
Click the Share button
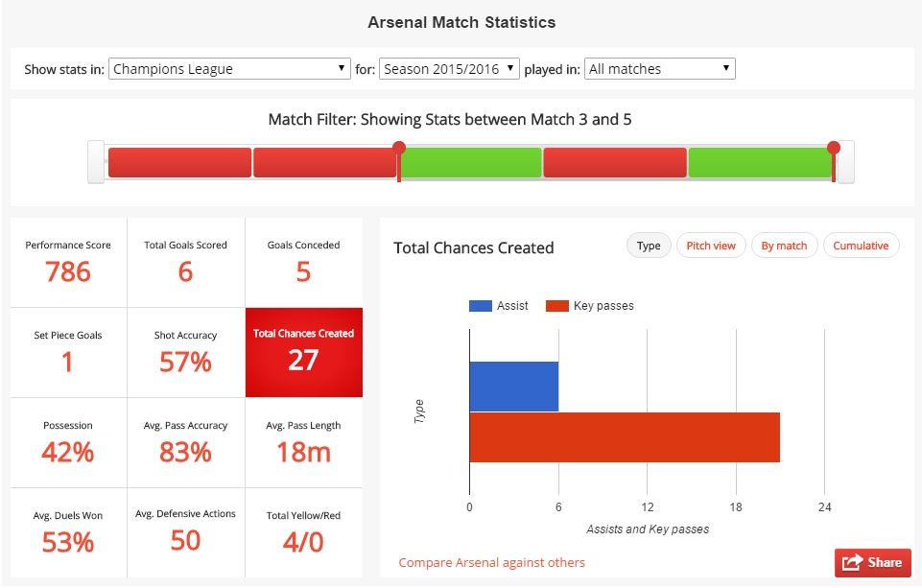[872, 563]
